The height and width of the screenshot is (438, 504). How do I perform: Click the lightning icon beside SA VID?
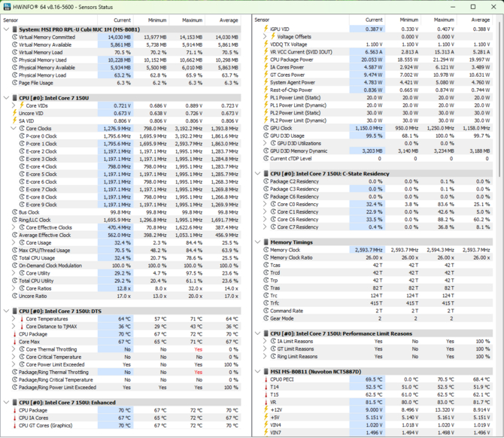[x=14, y=120]
